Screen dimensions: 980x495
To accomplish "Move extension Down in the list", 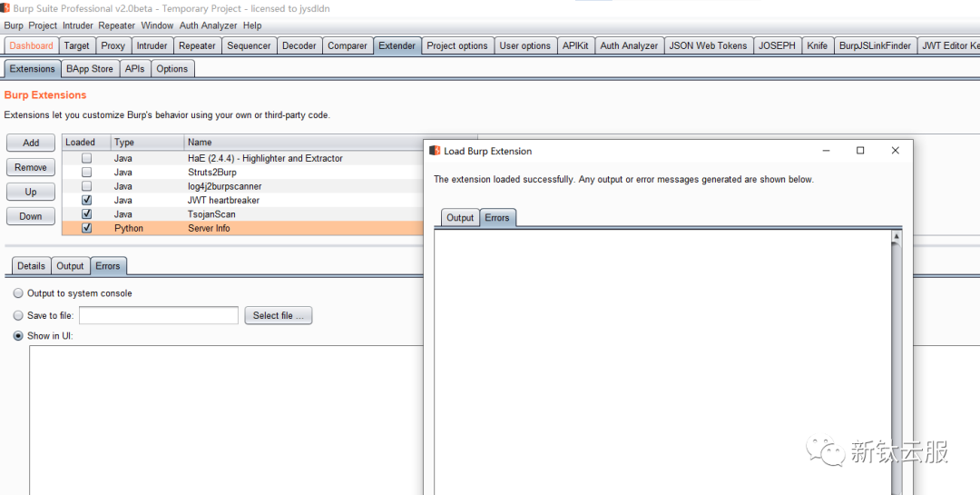I will click(x=31, y=216).
